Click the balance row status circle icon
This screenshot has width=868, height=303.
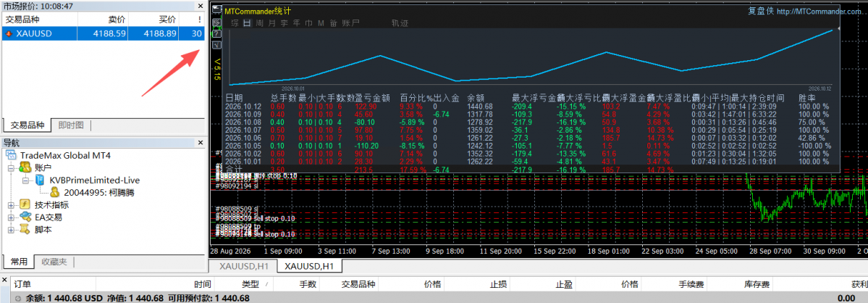(x=18, y=299)
